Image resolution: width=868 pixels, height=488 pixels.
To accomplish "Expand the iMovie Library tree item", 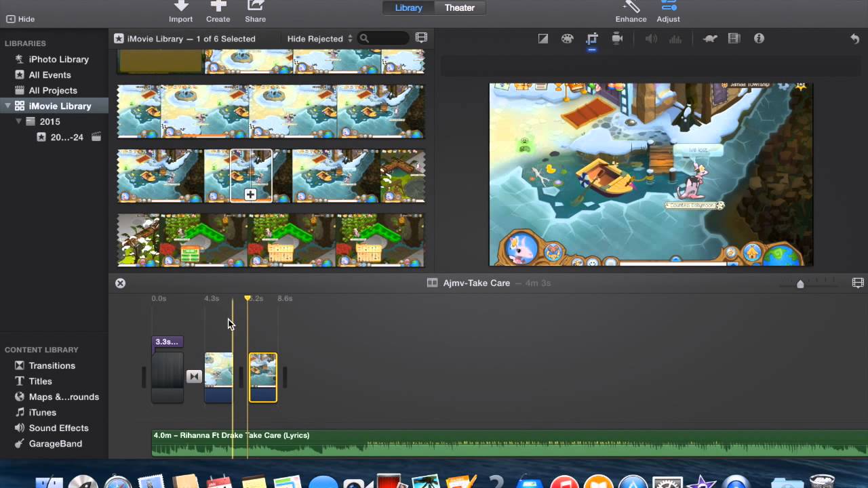I will click(x=7, y=106).
